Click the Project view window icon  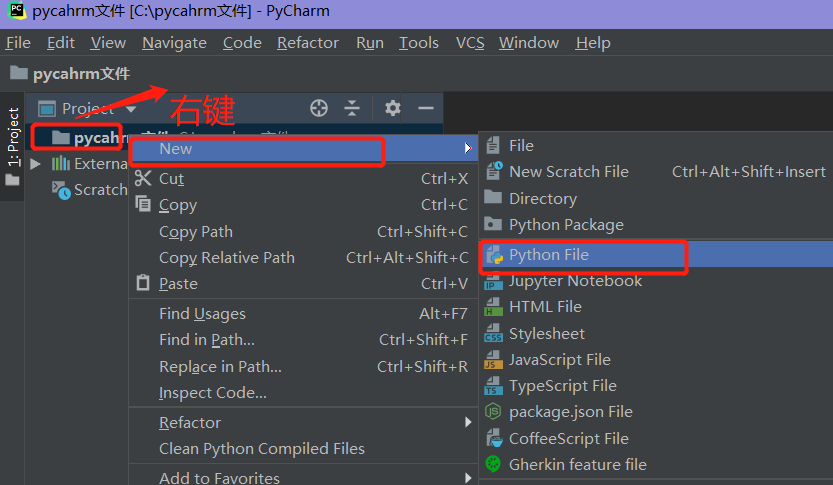tap(47, 109)
